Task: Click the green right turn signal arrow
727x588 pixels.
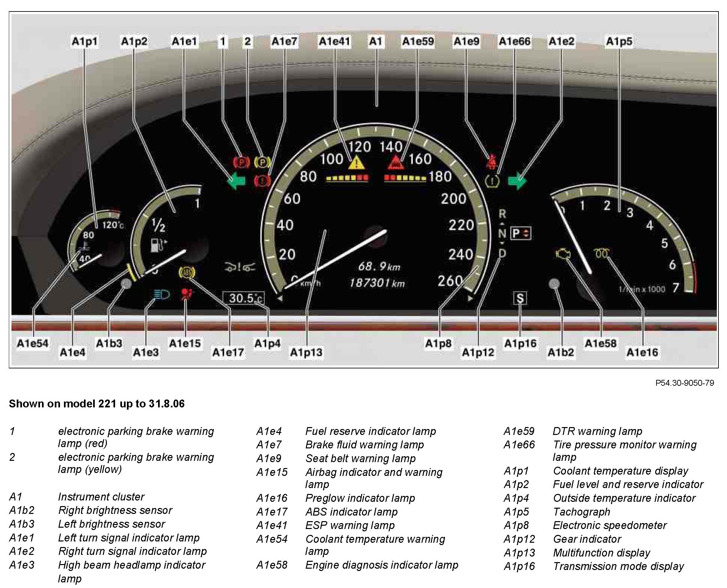Action: tap(517, 181)
